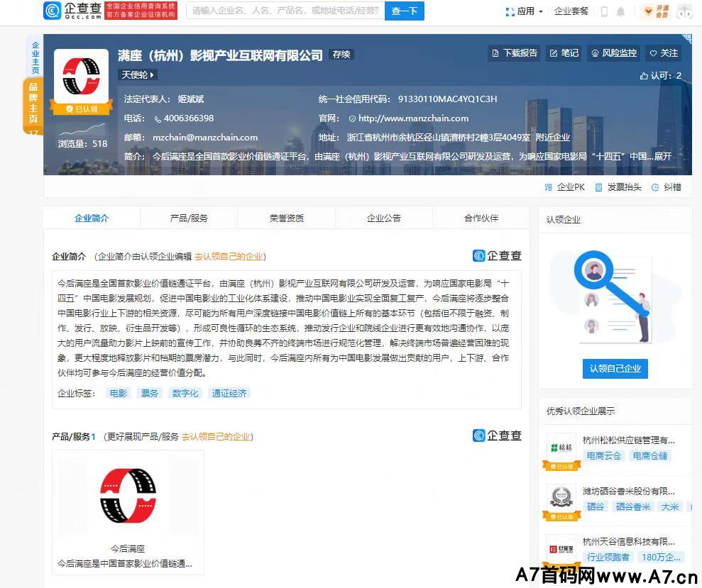The width and height of the screenshot is (702, 588).
Task: Expand the 应用 dropdown menu
Action: click(x=525, y=11)
